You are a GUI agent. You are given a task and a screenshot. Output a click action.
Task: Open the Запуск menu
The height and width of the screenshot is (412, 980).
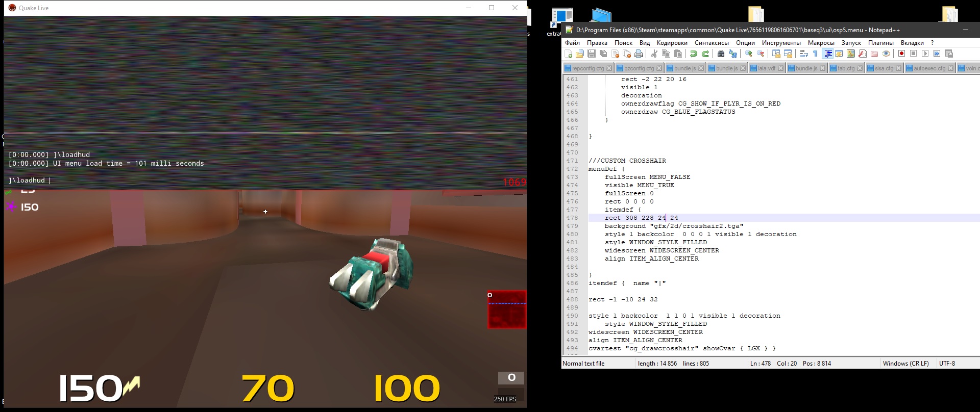851,43
